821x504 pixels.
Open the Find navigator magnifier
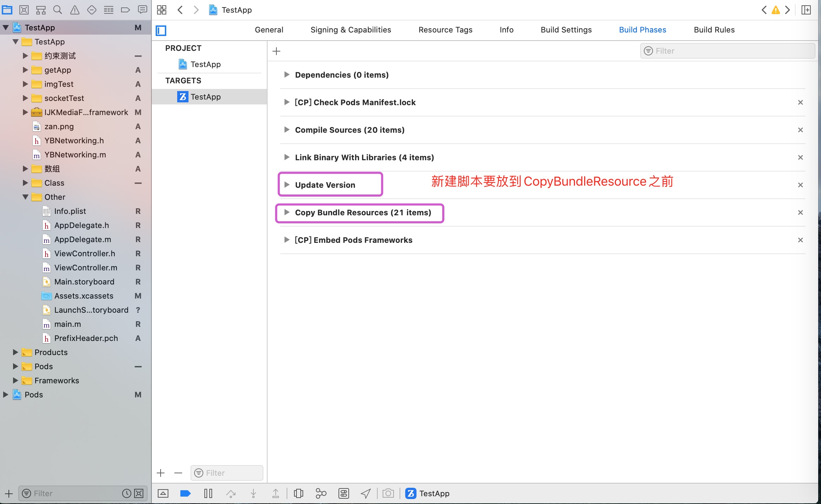click(58, 10)
